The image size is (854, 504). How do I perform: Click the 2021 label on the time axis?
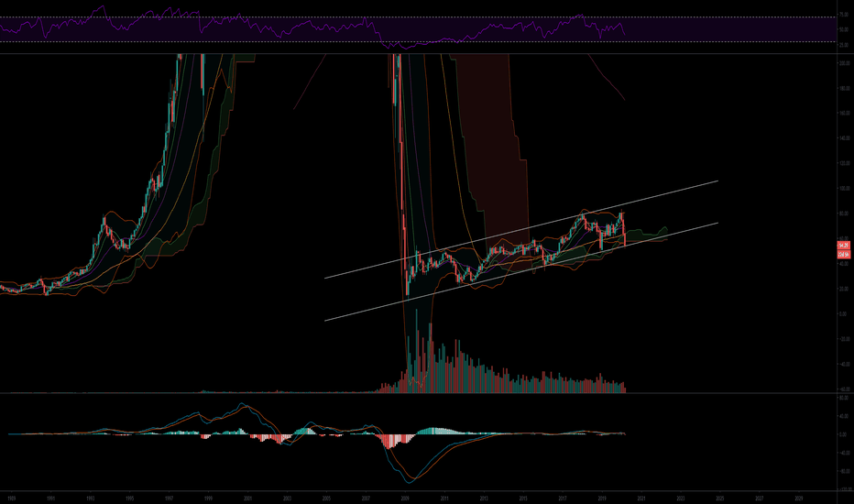(641, 498)
